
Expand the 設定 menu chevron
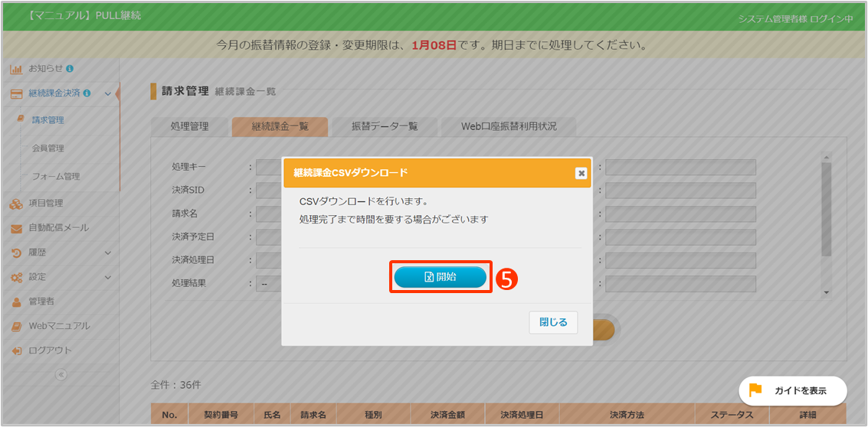pyautogui.click(x=108, y=277)
